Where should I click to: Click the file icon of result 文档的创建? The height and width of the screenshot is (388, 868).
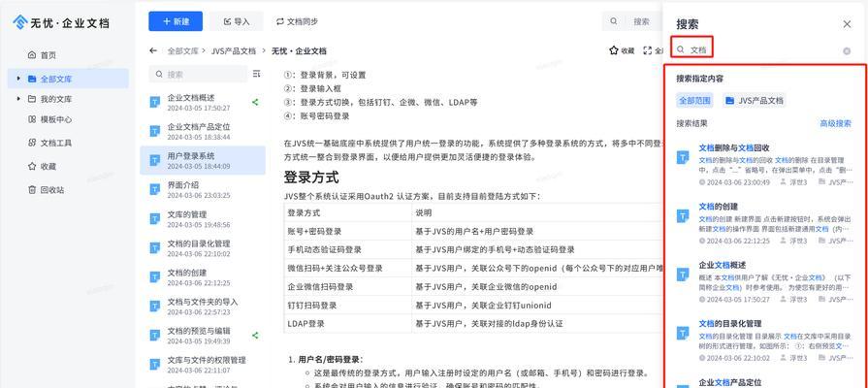tap(683, 215)
